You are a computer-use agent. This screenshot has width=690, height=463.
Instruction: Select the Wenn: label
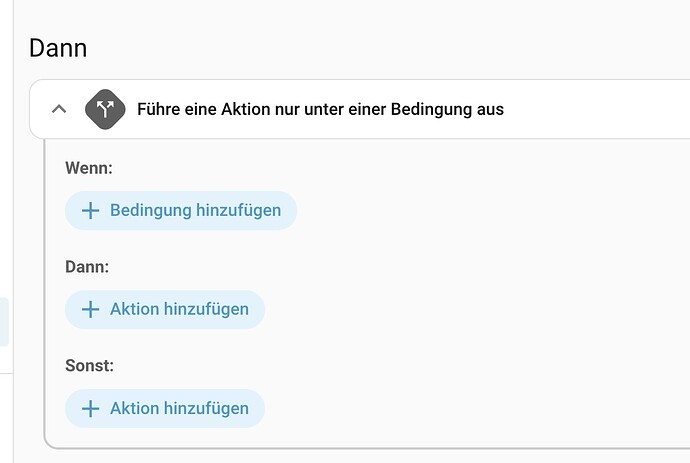pyautogui.click(x=89, y=168)
